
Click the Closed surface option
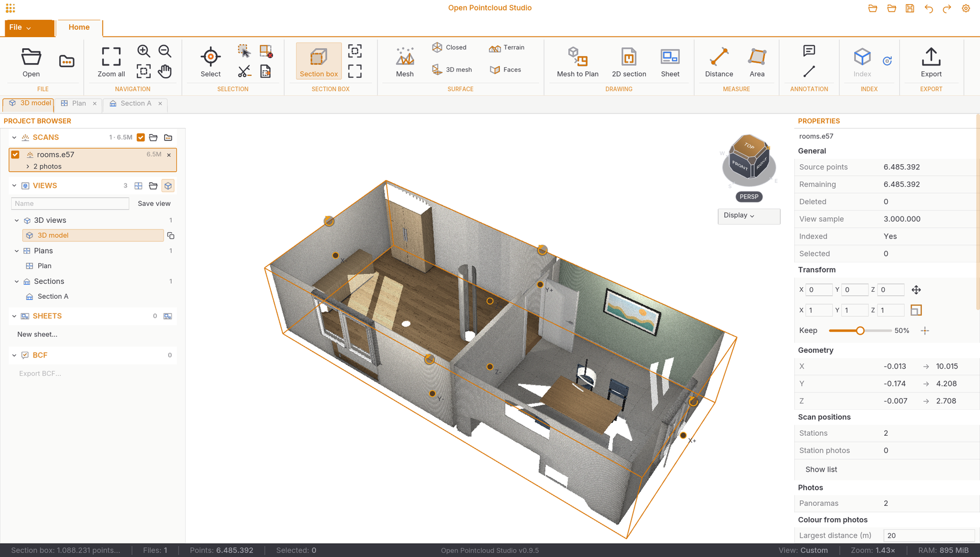click(449, 48)
